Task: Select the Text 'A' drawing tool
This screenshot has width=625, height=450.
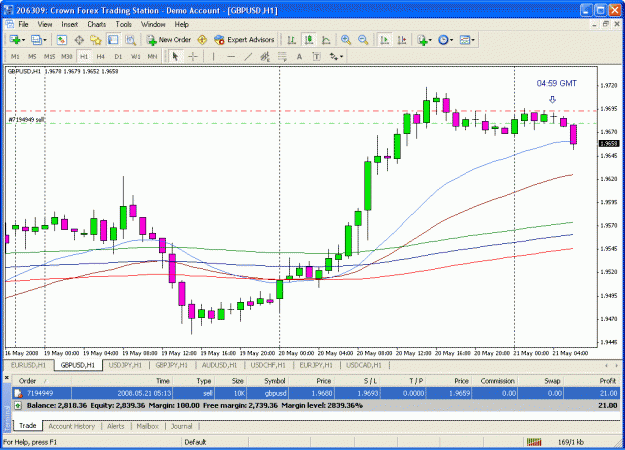Action: (x=299, y=57)
